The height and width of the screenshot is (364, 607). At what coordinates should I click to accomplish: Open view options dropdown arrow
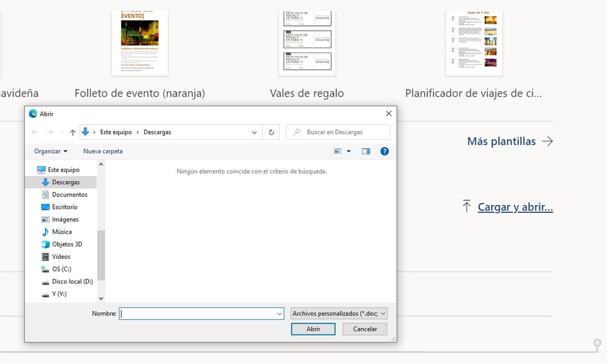pos(349,151)
